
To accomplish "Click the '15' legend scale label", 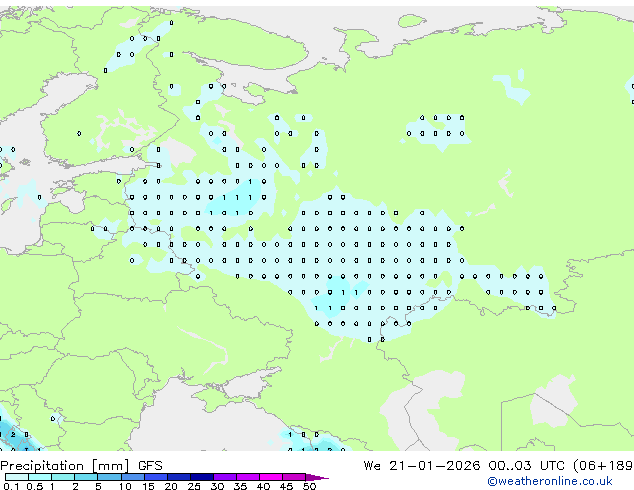I will pyautogui.click(x=148, y=486).
